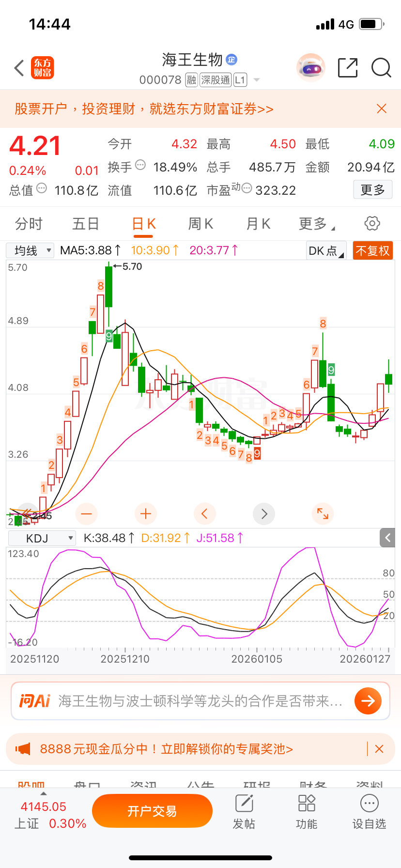Switch to 五日 chart tab
This screenshot has width=401, height=868.
(86, 224)
